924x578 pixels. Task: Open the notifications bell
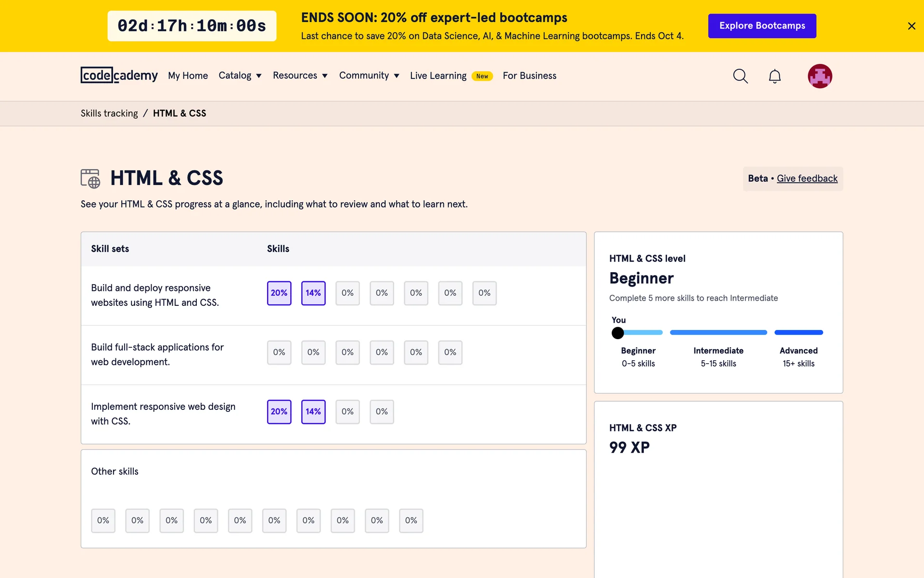(774, 76)
